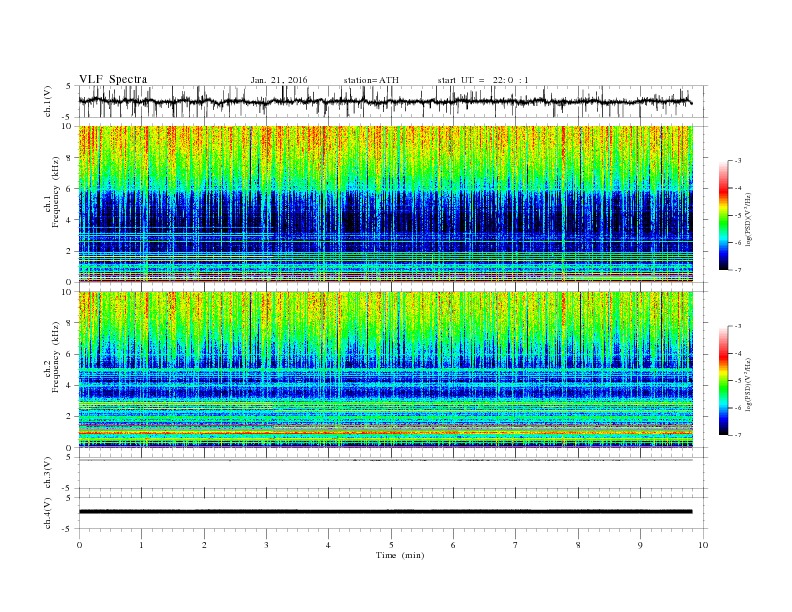Image resolution: width=792 pixels, height=612 pixels.
Task: Click the "-7" tick on ch.2 colorbar
Action: 738,435
